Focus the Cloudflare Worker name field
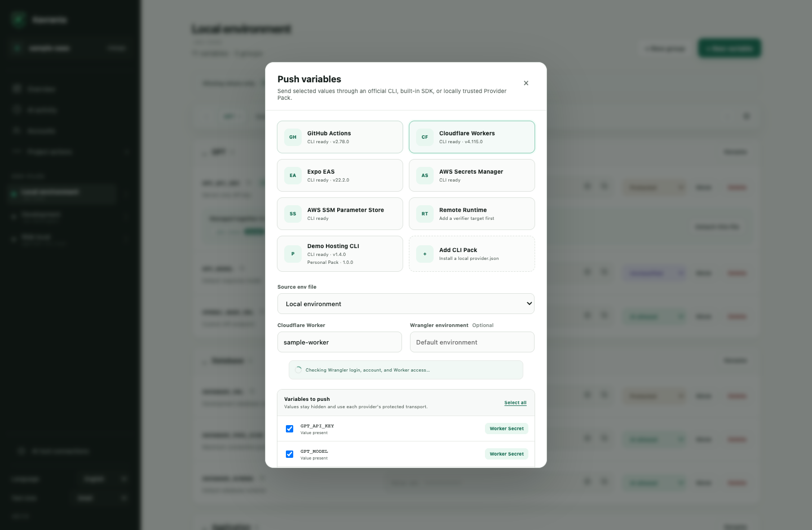 point(339,342)
